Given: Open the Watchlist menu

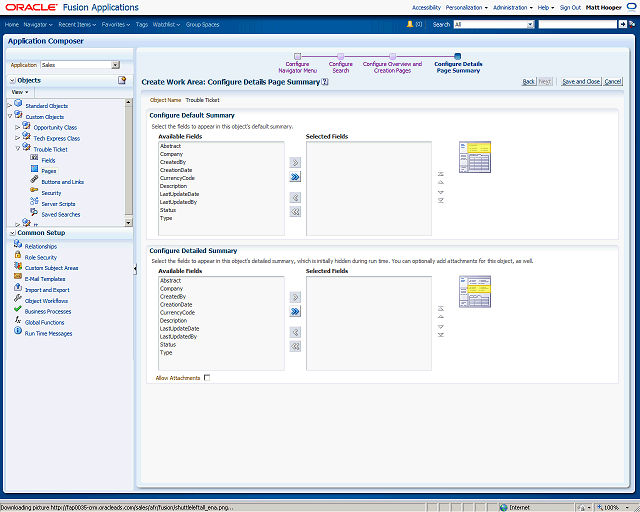Looking at the screenshot, I should (166, 24).
